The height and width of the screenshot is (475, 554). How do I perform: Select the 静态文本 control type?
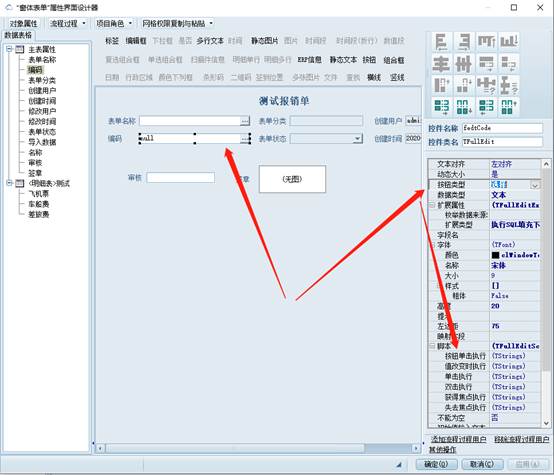[x=343, y=60]
